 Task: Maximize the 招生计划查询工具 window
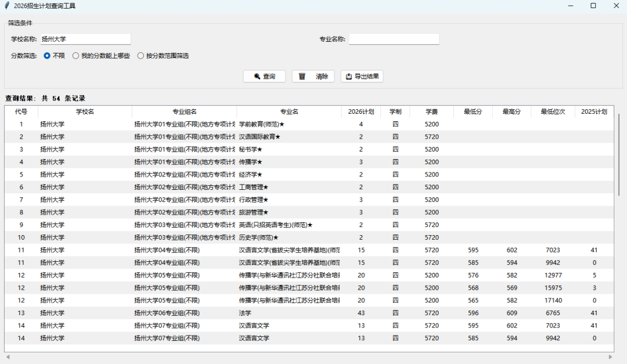(593, 6)
